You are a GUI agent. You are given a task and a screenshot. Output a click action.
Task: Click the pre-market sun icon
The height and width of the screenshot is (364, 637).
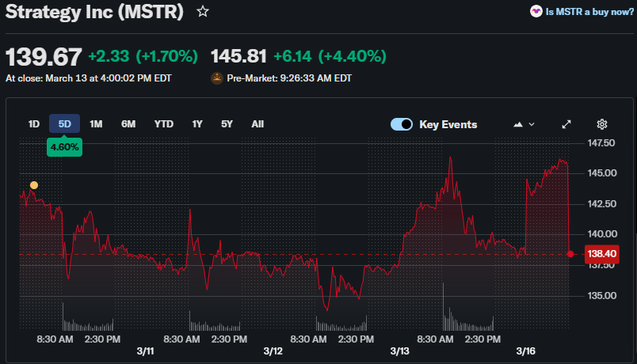click(217, 78)
